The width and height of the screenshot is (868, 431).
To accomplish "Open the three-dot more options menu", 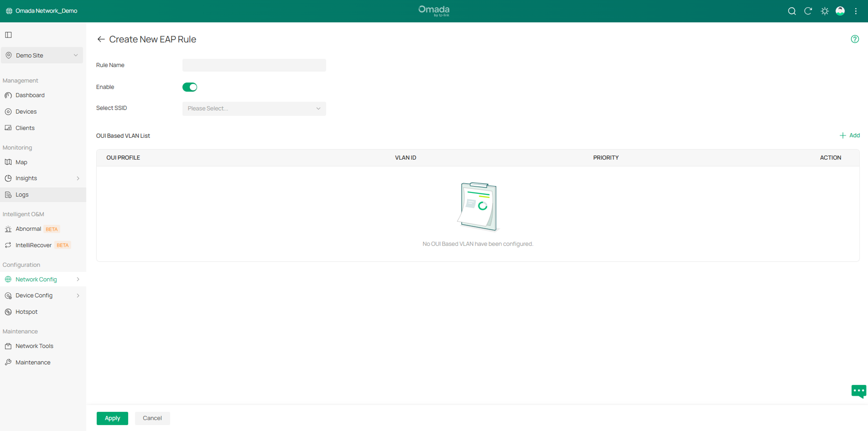I will point(856,11).
